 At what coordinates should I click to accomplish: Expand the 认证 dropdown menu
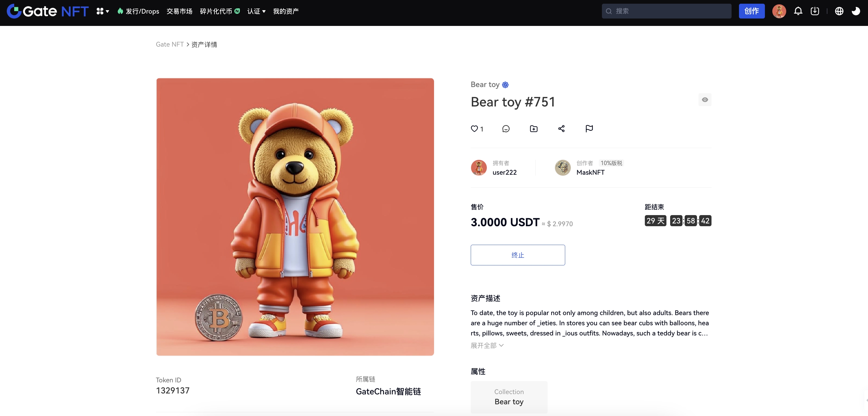(256, 11)
